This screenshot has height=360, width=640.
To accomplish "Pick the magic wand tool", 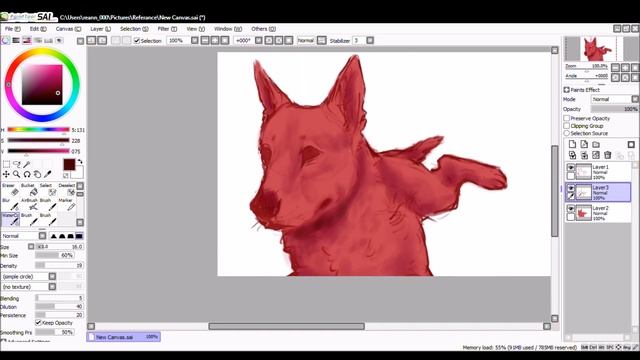I will [x=27, y=164].
